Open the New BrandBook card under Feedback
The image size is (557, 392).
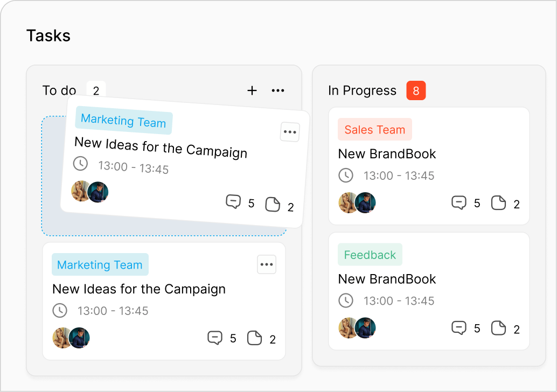[x=387, y=279]
